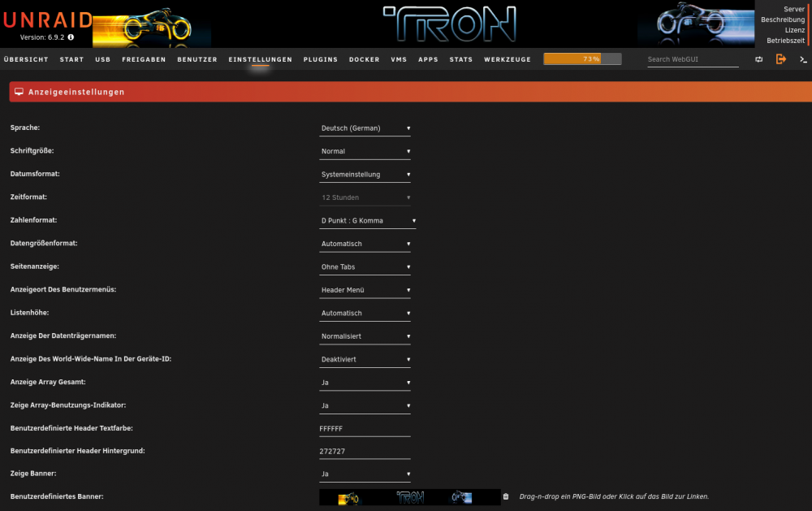Go to the Übersicht menu
This screenshot has width=812, height=511.
click(x=26, y=59)
